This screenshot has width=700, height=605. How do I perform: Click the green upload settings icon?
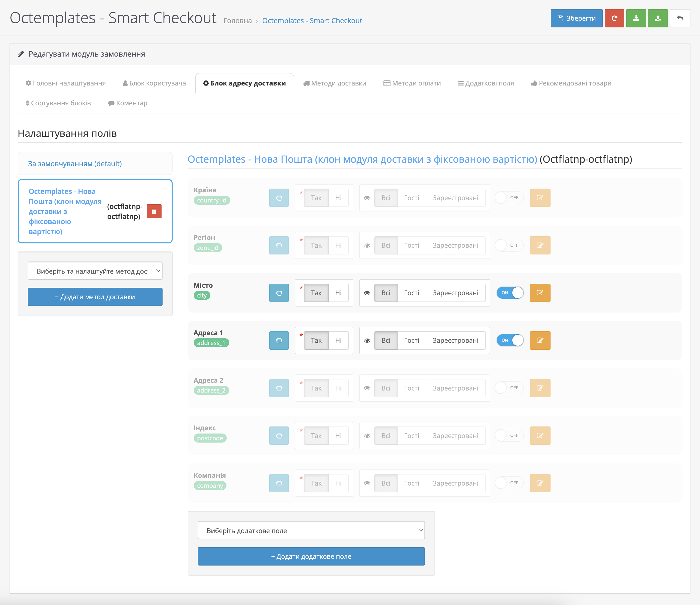(x=657, y=18)
